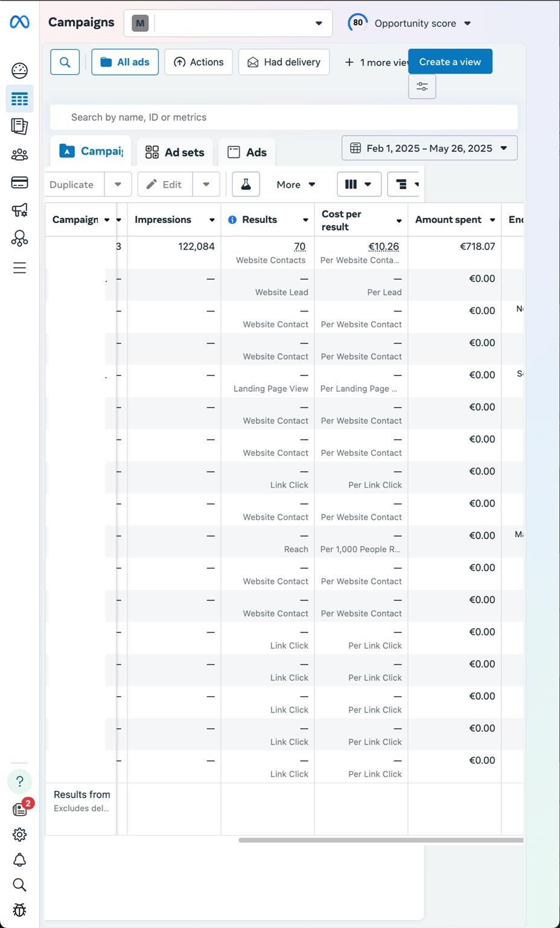Open the ad account selector dropdown
The height and width of the screenshot is (928, 560).
[x=228, y=24]
